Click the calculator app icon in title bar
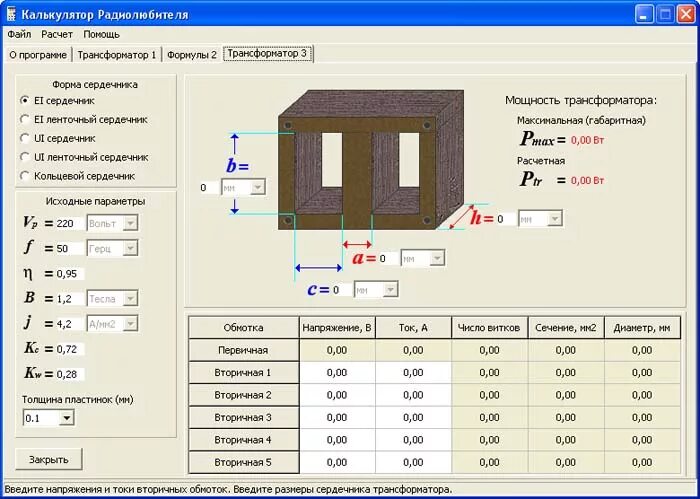 click(11, 15)
